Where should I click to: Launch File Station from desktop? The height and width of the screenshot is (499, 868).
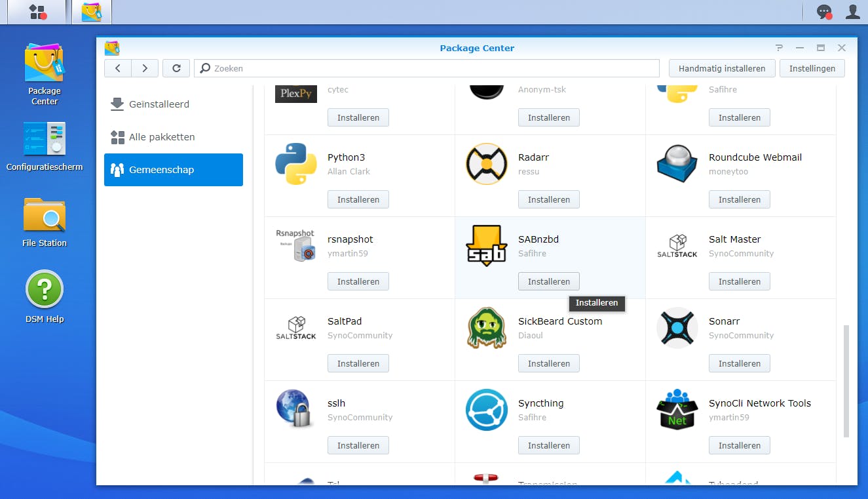point(45,222)
